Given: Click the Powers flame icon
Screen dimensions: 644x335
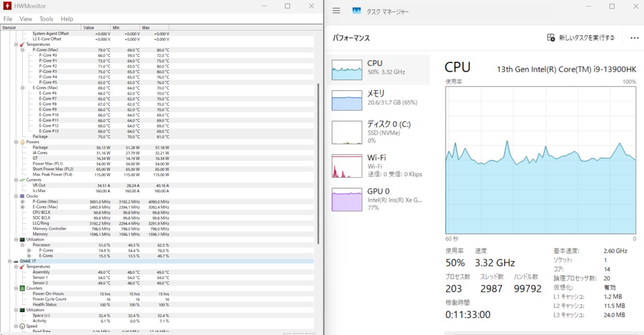Looking at the screenshot, I should point(22,142).
